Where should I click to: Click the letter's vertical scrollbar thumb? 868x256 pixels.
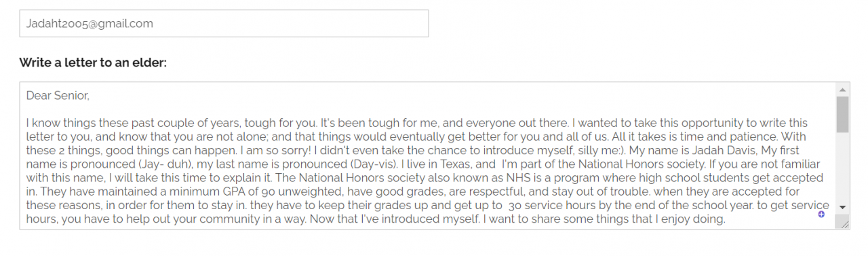[x=843, y=114]
